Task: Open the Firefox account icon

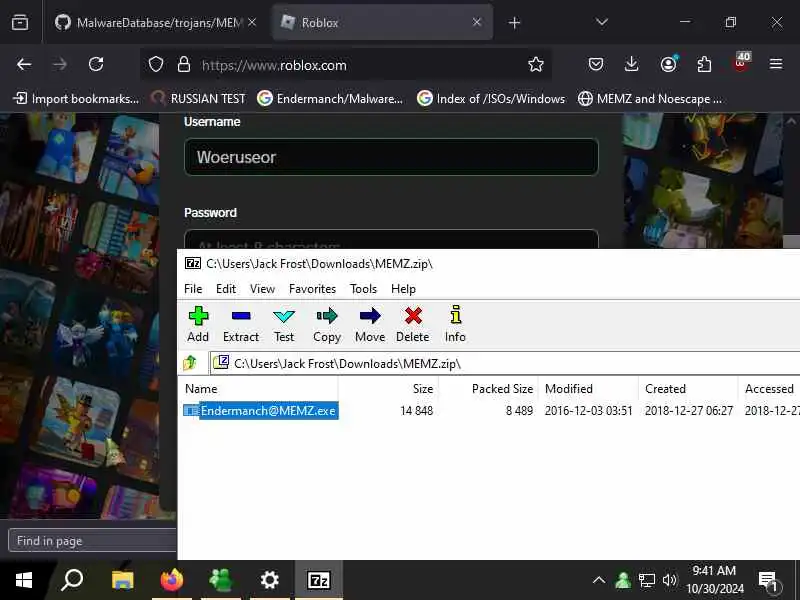Action: [x=668, y=64]
